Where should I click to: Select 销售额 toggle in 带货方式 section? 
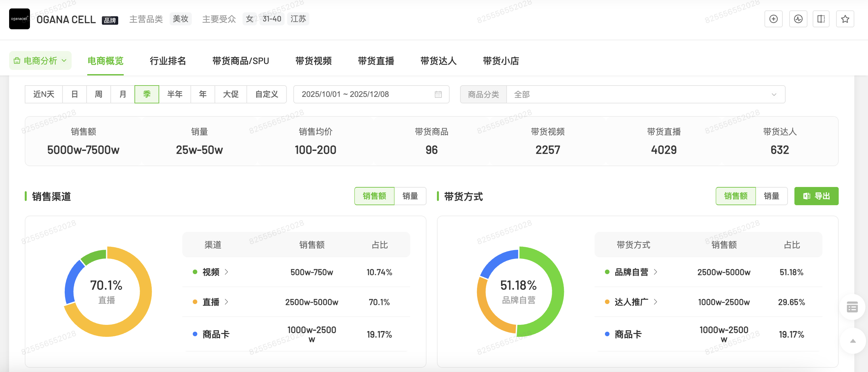[x=735, y=196]
